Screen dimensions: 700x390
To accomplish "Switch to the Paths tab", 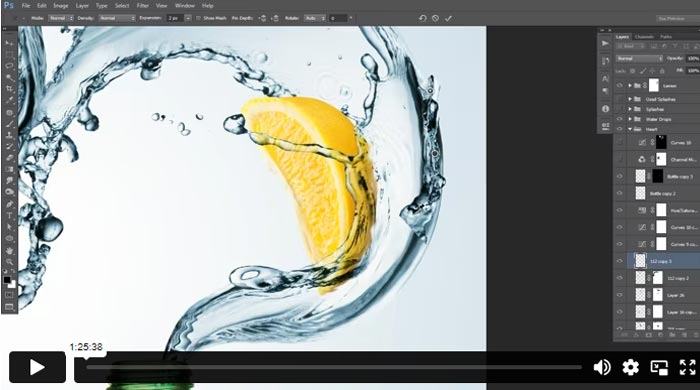I will coord(666,37).
